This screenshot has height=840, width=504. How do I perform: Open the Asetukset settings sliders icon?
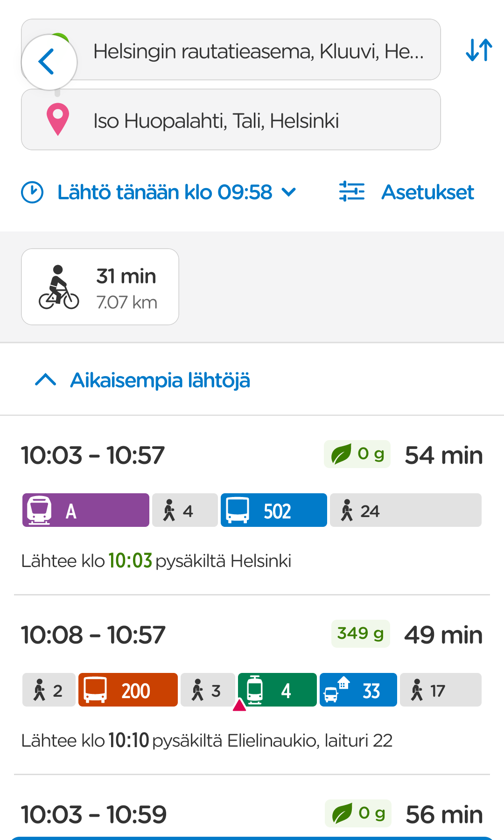[352, 191]
